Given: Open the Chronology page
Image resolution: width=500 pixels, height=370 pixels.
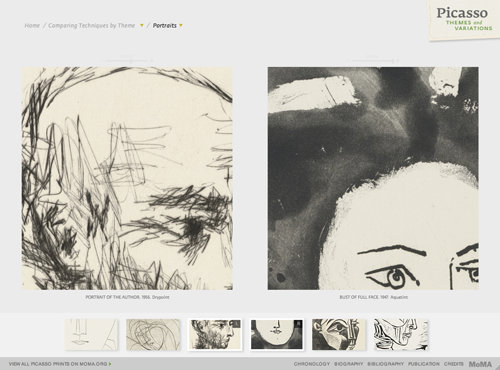Looking at the screenshot, I should (x=312, y=364).
